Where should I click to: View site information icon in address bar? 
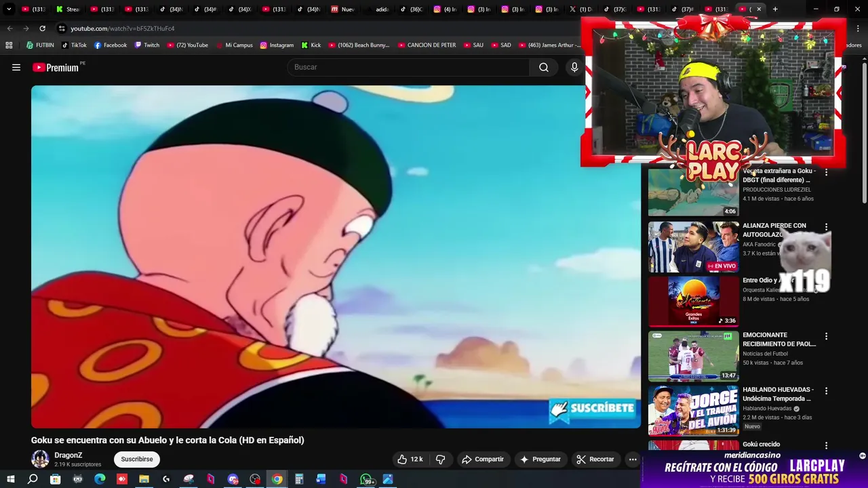[62, 28]
